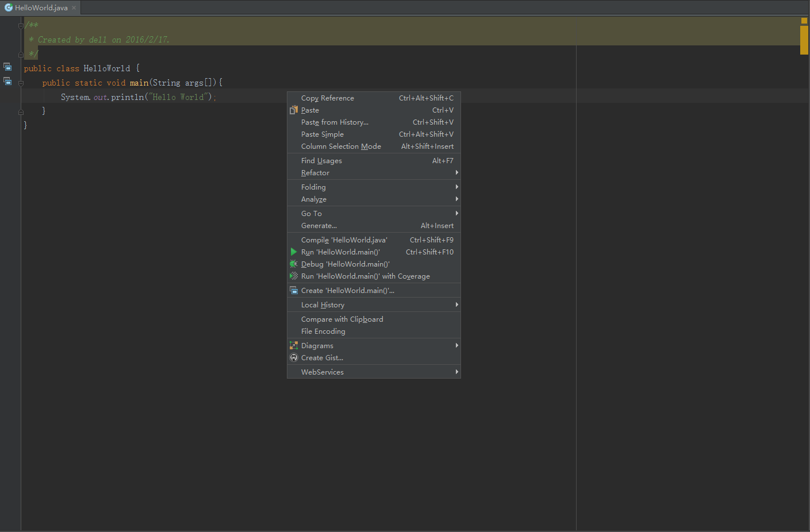Open File Encoding menu entry

(x=374, y=331)
